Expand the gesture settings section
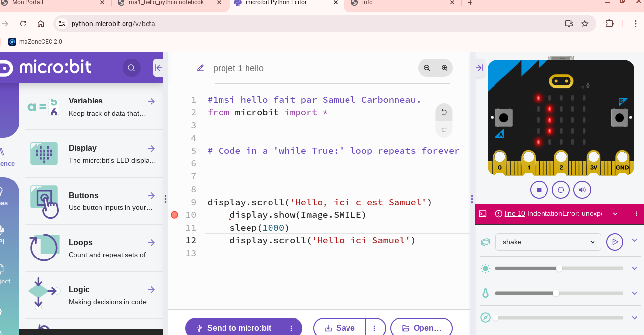Image resolution: width=644 pixels, height=335 pixels. [x=635, y=241]
